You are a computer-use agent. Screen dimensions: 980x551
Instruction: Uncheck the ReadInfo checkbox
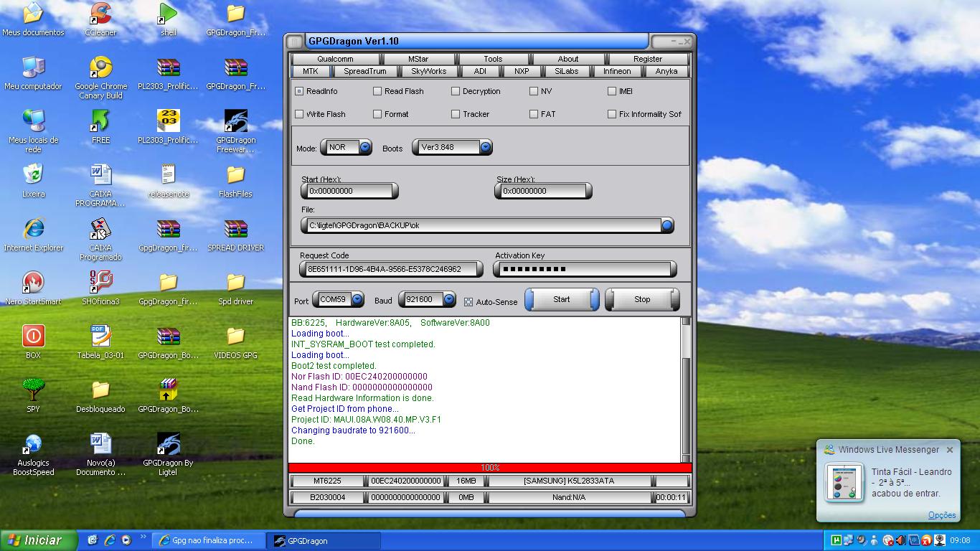299,91
